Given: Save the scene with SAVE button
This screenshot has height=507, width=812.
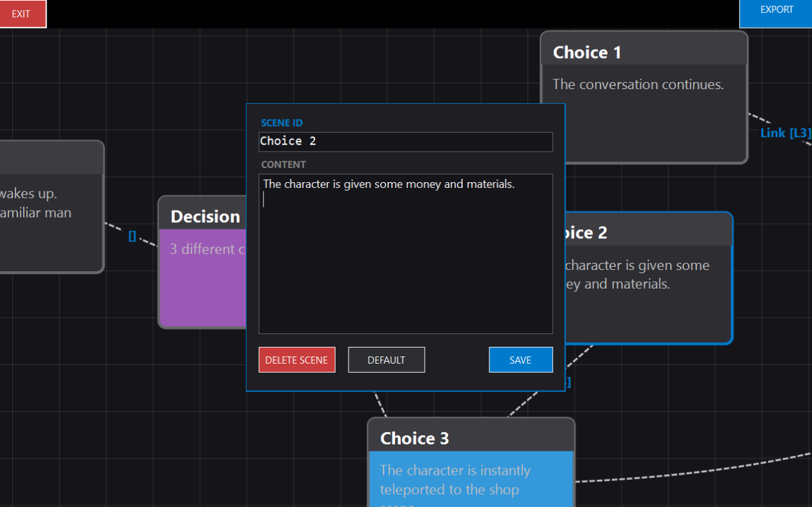Looking at the screenshot, I should coord(520,360).
